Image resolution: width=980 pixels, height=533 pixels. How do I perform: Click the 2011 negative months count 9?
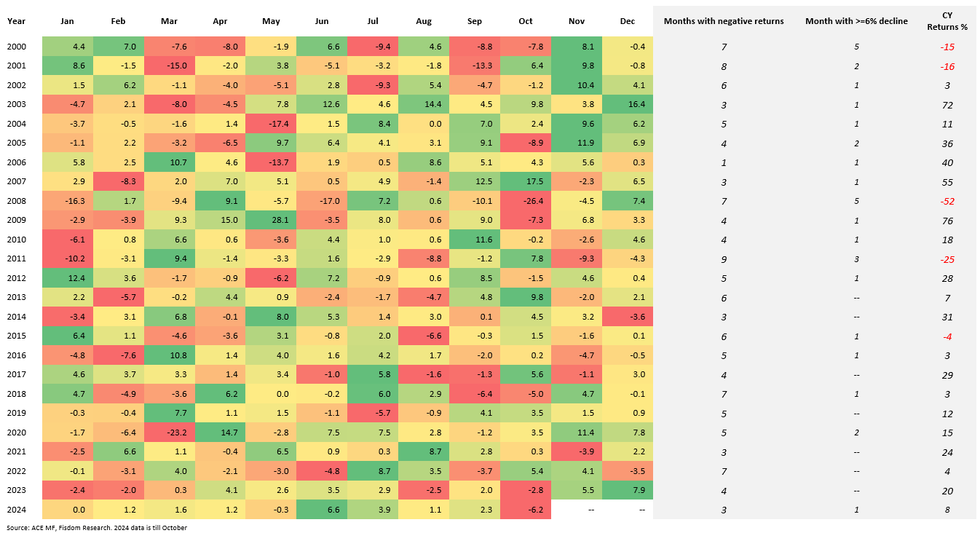(x=724, y=259)
